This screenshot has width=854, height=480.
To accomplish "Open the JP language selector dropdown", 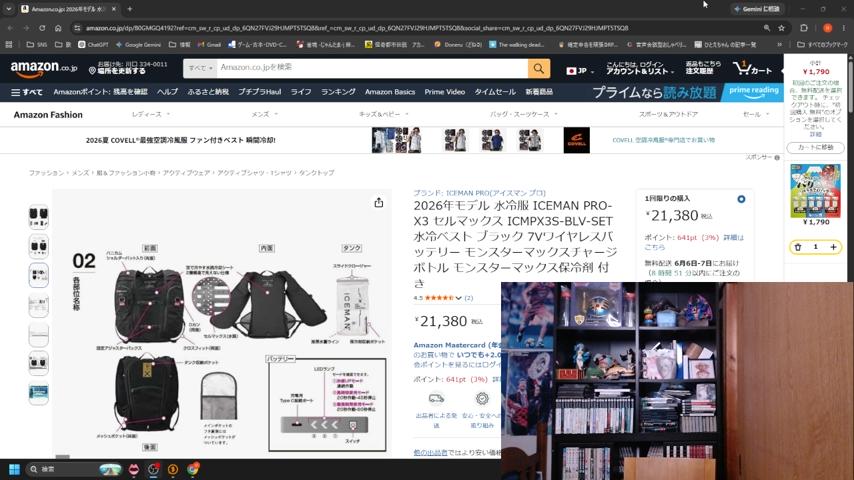I will [580, 71].
